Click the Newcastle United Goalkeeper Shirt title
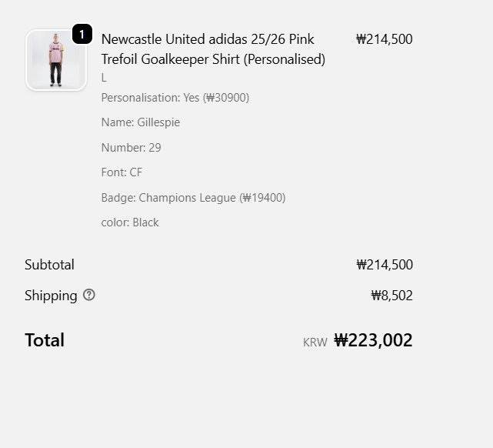493x448 pixels. pos(213,48)
